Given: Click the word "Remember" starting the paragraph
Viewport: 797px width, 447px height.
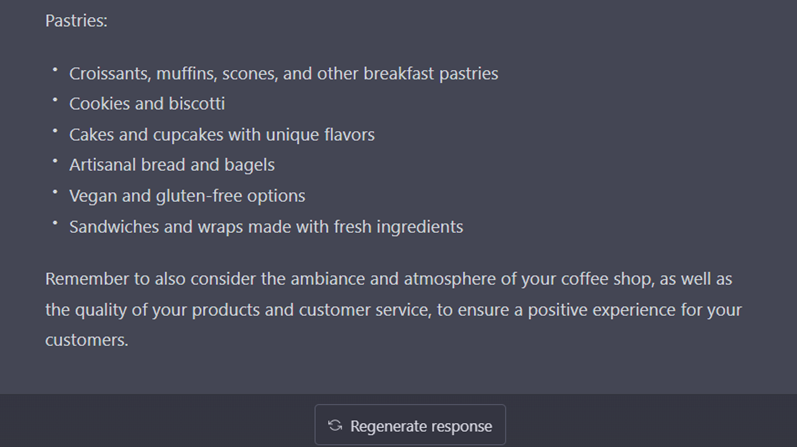Looking at the screenshot, I should 84,279.
